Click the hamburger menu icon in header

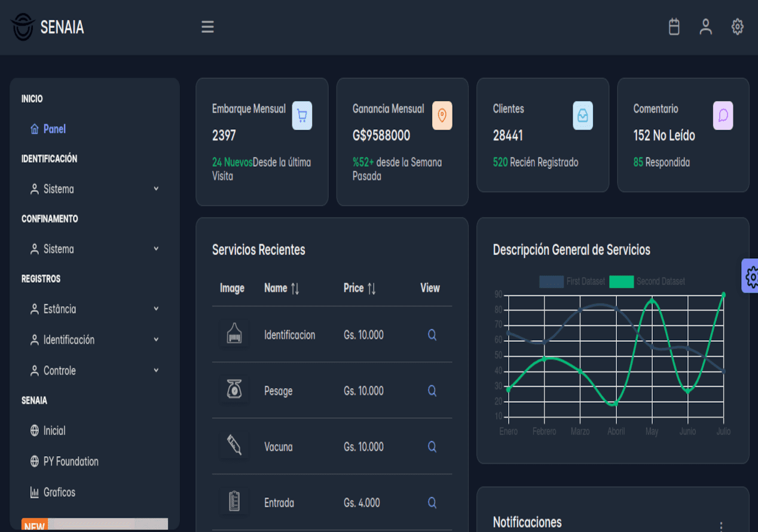[x=207, y=27]
